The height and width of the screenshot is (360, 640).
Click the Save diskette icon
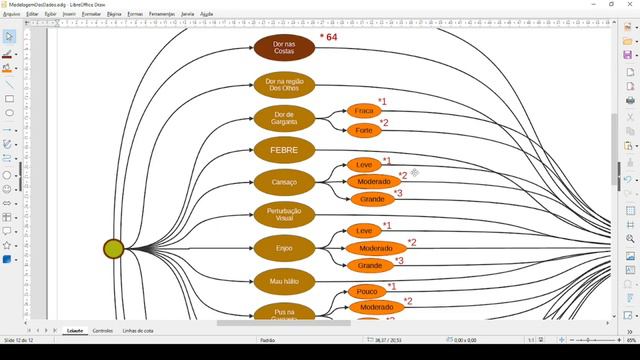(628, 55)
